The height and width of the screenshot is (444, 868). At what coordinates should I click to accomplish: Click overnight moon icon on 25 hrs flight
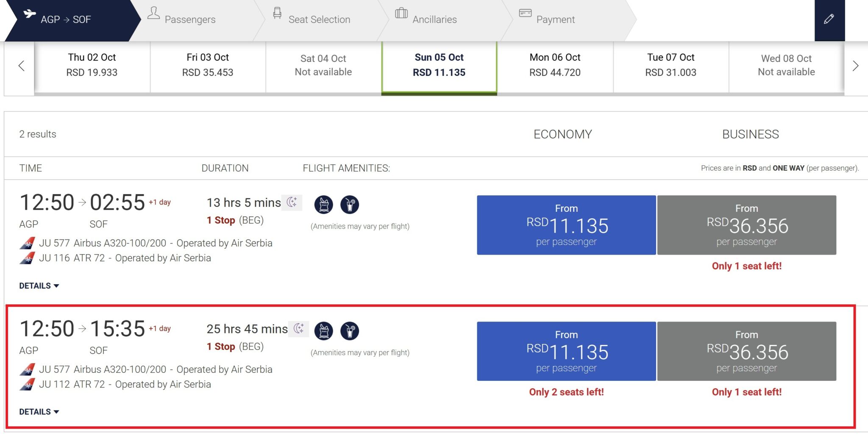click(299, 328)
